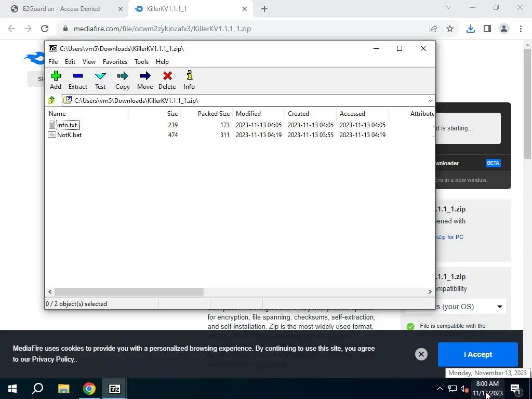Open the Favorites menu in 7-Zip
The image size is (532, 399).
click(115, 62)
